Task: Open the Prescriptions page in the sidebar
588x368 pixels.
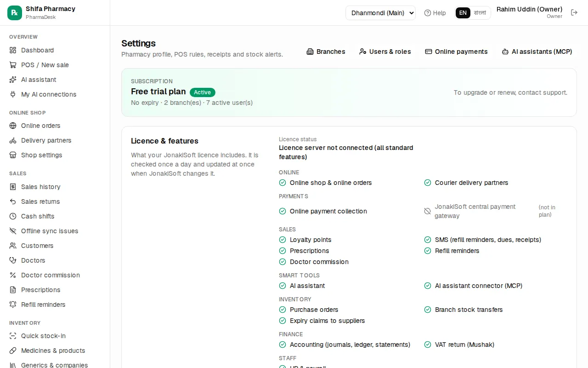Action: click(40, 290)
